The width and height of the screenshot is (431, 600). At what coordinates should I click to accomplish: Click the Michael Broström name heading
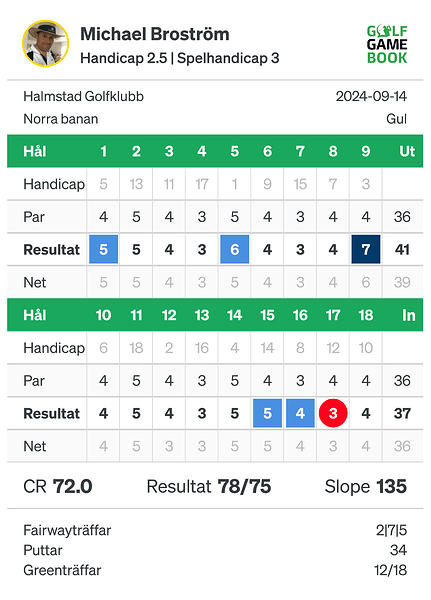[155, 34]
